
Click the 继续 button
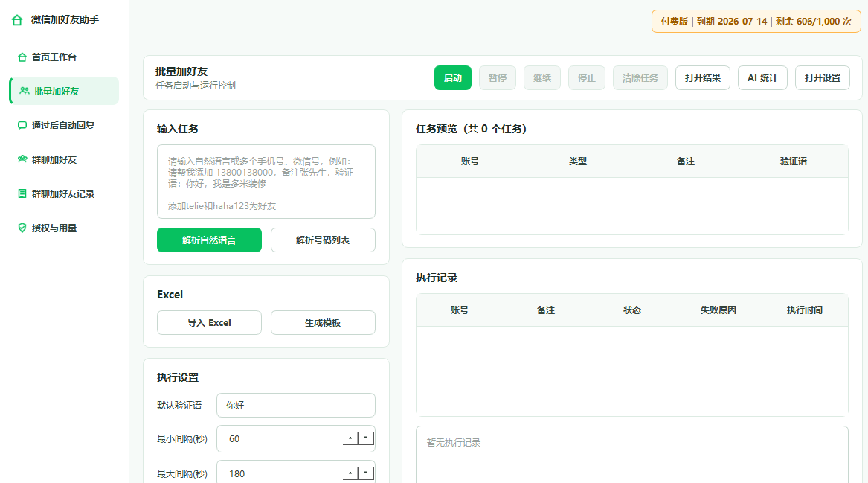pyautogui.click(x=542, y=78)
